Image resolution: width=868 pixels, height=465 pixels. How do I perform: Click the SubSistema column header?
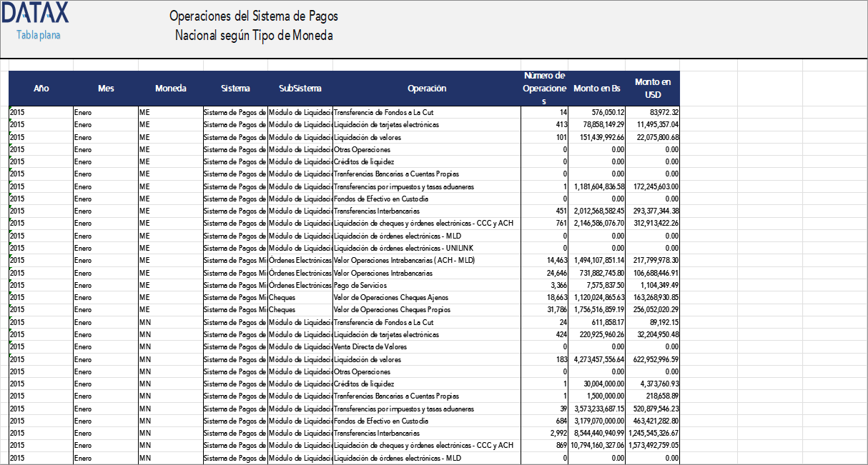coord(298,88)
